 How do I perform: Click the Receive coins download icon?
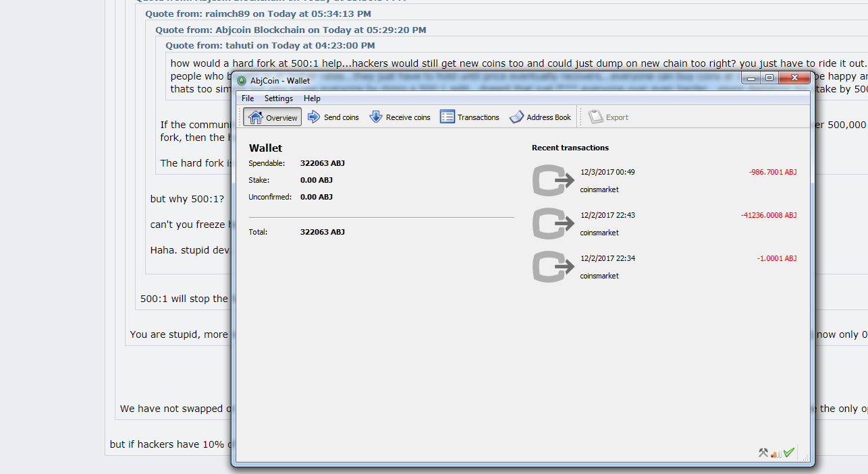(376, 117)
